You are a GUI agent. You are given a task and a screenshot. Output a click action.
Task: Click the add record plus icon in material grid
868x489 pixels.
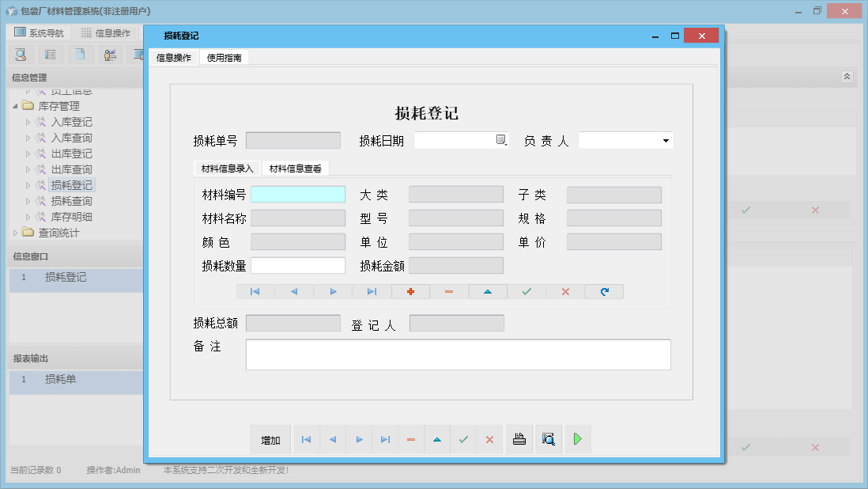[409, 291]
